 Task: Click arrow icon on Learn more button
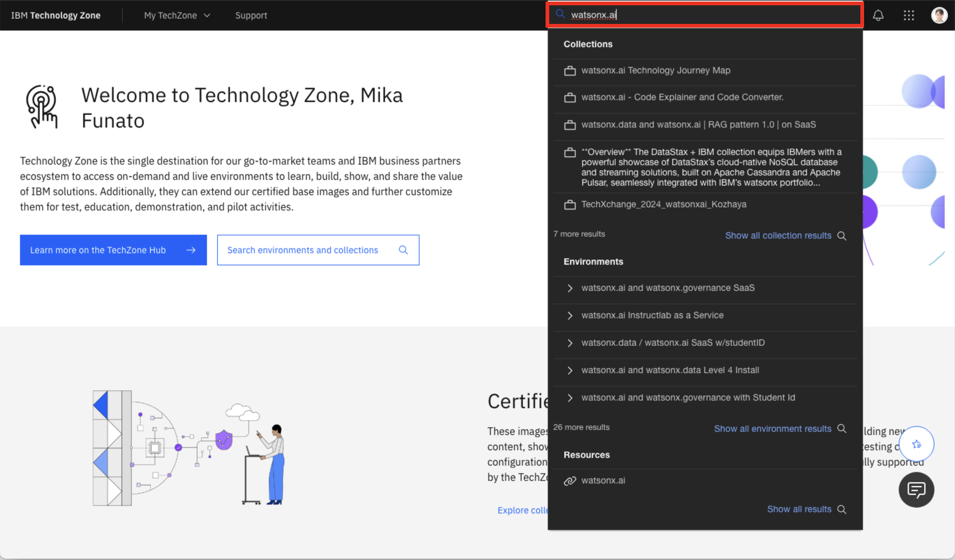click(x=191, y=250)
